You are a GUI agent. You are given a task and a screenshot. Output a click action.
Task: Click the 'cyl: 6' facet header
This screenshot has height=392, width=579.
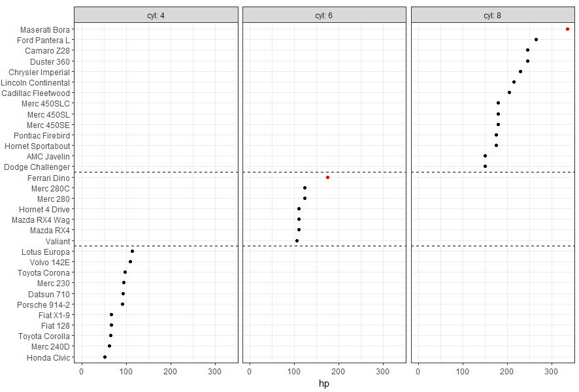tap(324, 15)
